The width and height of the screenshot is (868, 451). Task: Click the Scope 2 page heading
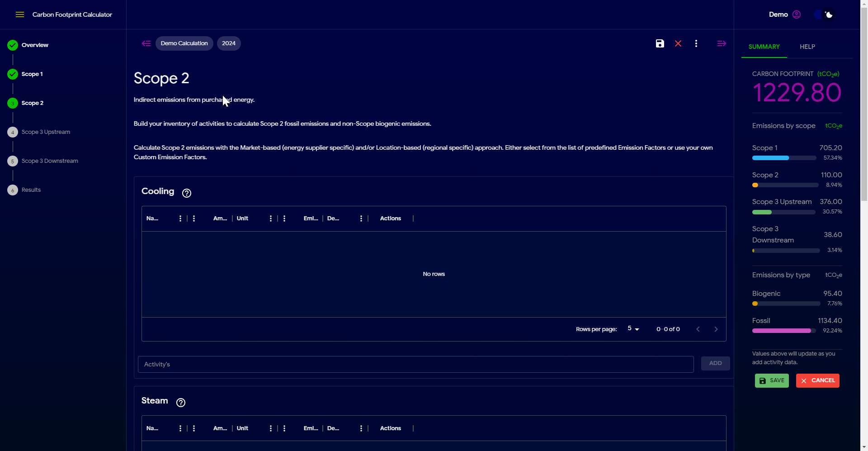tap(161, 78)
